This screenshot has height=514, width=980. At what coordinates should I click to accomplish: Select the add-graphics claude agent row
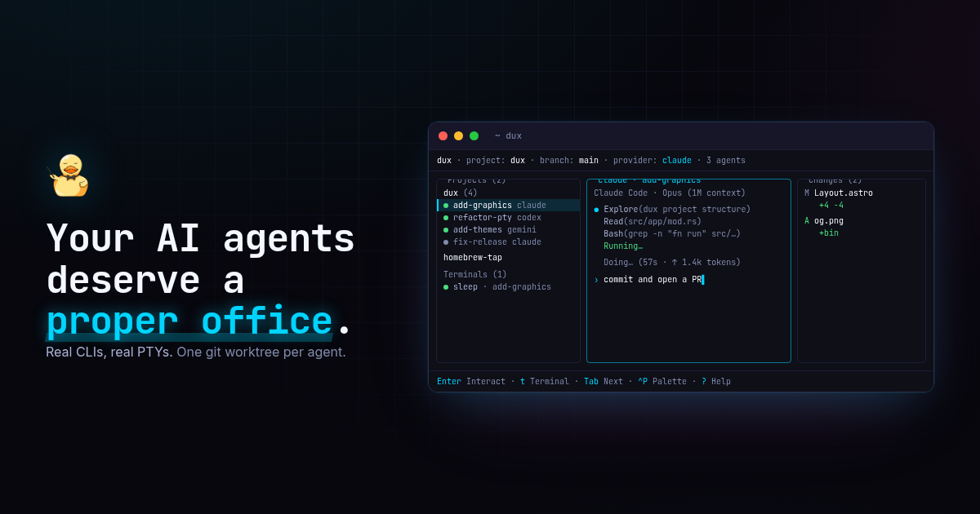(509, 206)
